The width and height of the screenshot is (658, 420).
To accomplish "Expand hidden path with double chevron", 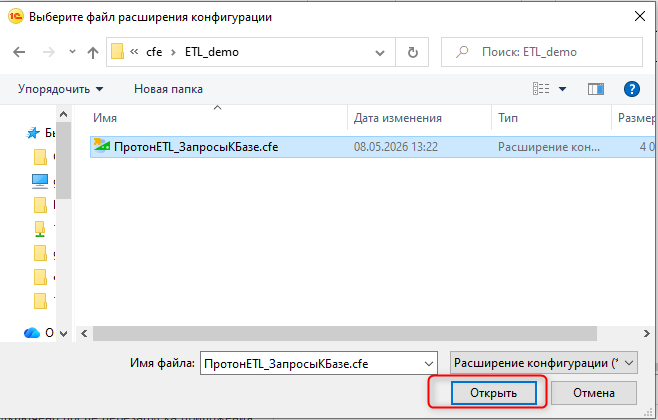I will pyautogui.click(x=134, y=52).
